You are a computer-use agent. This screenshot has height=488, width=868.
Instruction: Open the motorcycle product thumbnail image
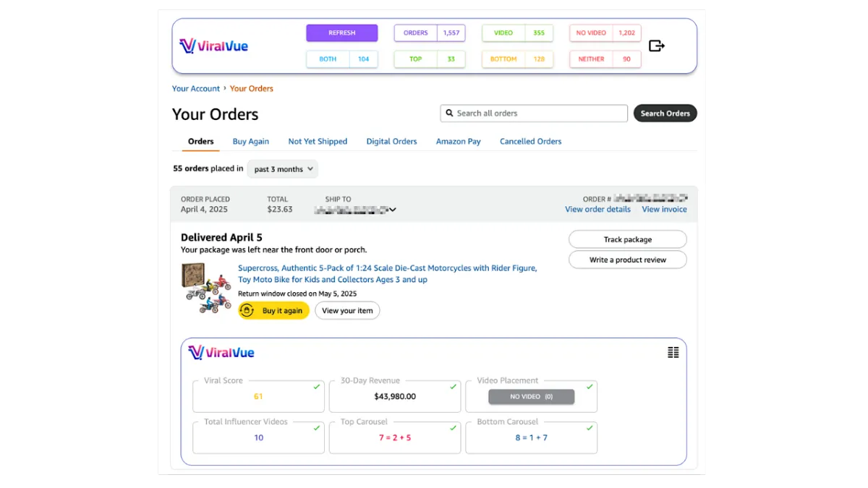(205, 288)
